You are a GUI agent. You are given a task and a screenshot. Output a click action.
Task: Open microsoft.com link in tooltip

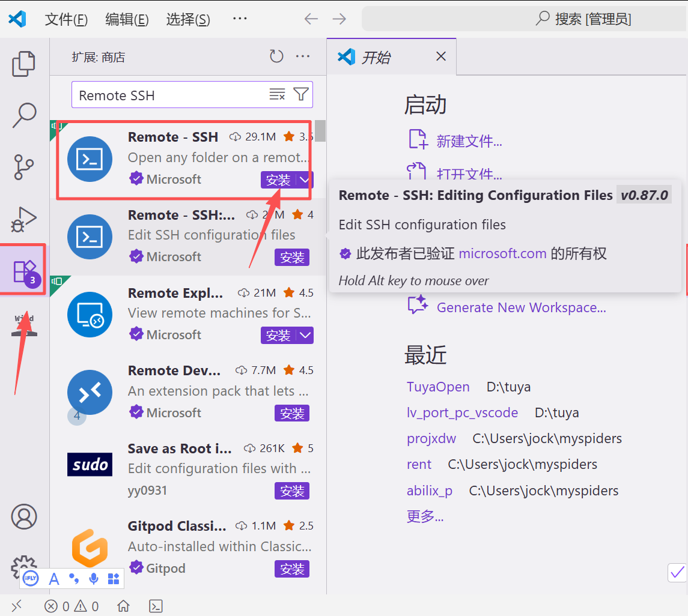point(502,253)
